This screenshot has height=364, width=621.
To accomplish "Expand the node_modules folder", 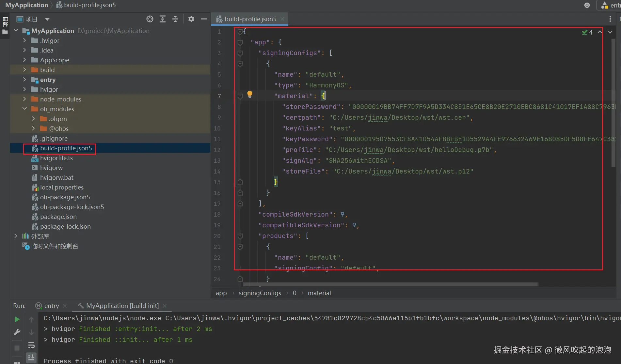I will pos(24,99).
